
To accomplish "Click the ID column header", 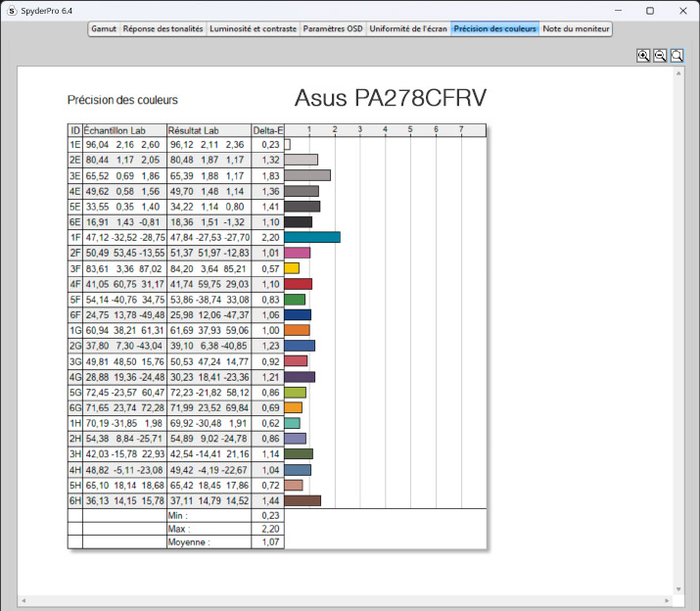I will tap(75, 130).
